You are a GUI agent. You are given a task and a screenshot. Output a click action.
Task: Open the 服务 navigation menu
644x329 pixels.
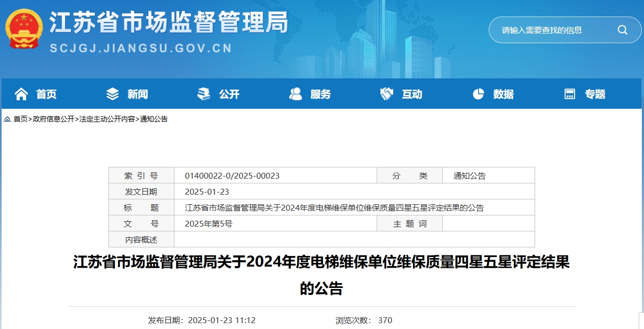(x=320, y=94)
